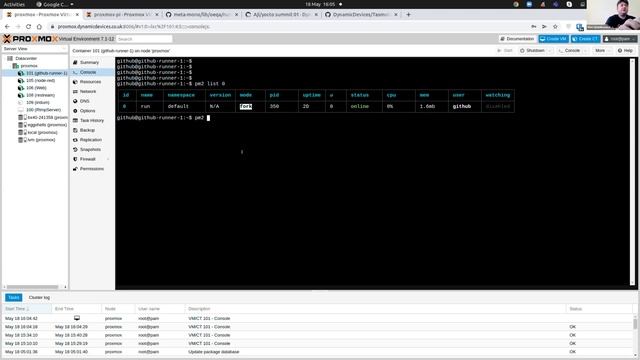The width and height of the screenshot is (640, 360).
Task: Open the Backup icon
Action: 75,130
